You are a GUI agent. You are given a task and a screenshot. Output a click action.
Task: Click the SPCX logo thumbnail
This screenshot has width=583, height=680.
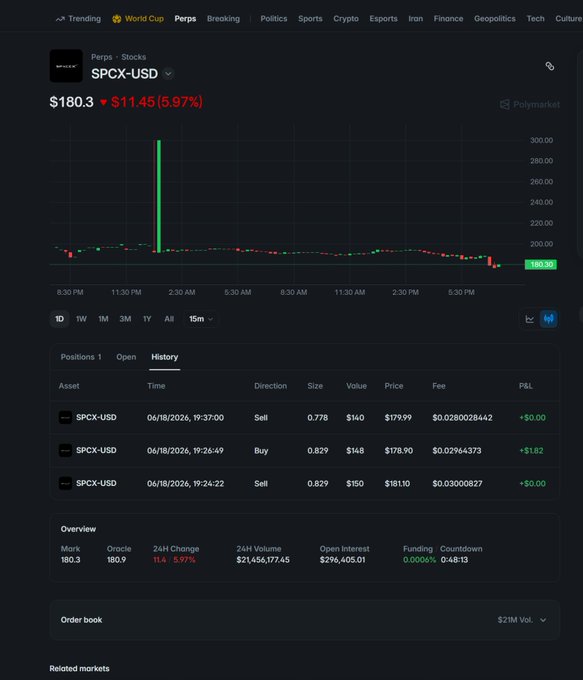point(66,66)
